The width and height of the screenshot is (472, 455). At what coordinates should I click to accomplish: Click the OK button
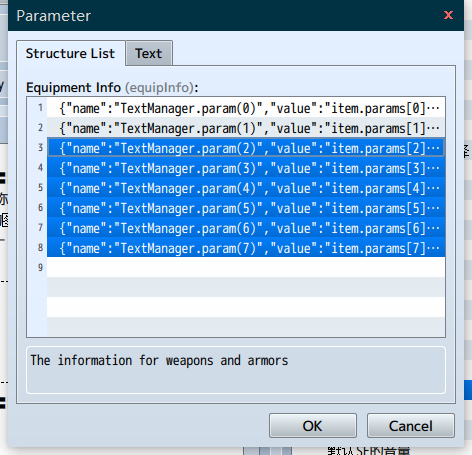click(x=313, y=426)
